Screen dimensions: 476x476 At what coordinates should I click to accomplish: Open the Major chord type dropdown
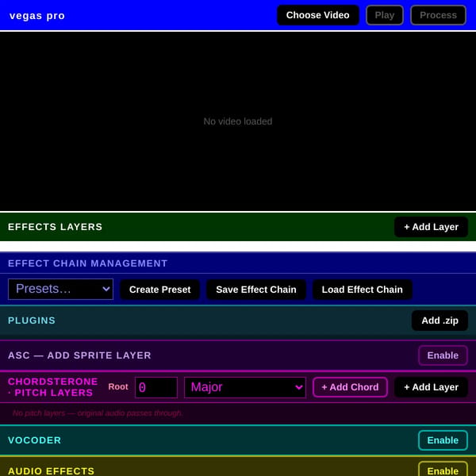tap(245, 387)
